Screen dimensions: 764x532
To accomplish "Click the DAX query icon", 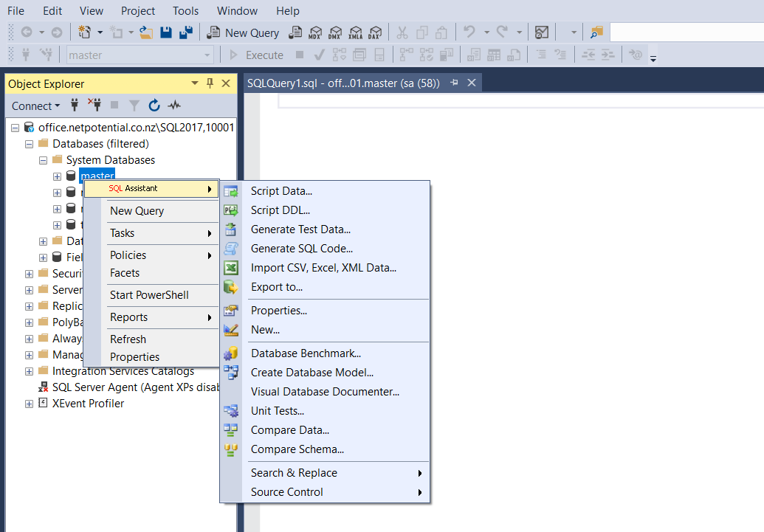I will pos(375,32).
